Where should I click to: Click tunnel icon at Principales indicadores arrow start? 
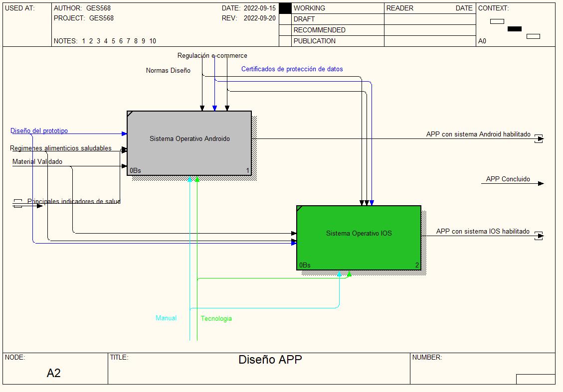(x=18, y=203)
